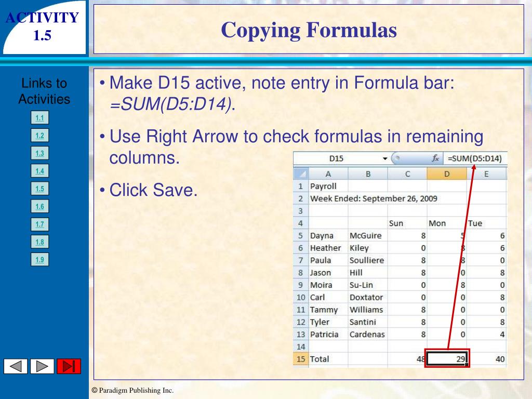Click the Sun column label cell
The height and width of the screenshot is (399, 532).
407,223
